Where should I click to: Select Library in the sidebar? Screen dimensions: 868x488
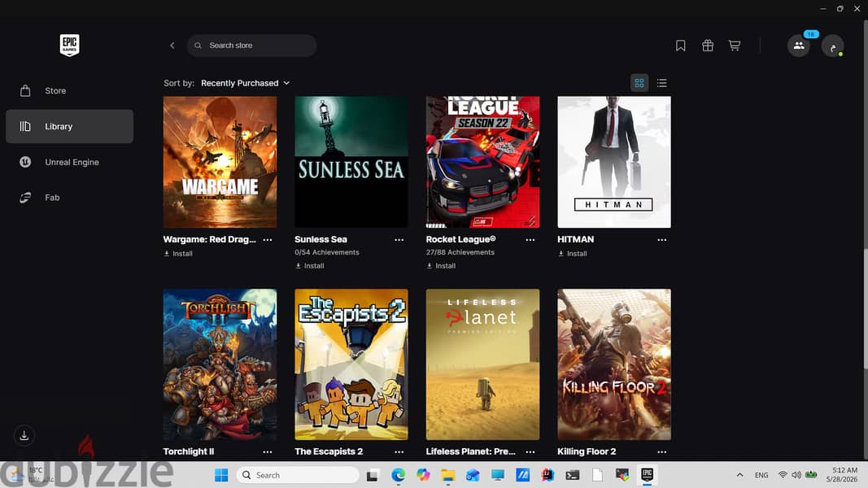tap(70, 126)
